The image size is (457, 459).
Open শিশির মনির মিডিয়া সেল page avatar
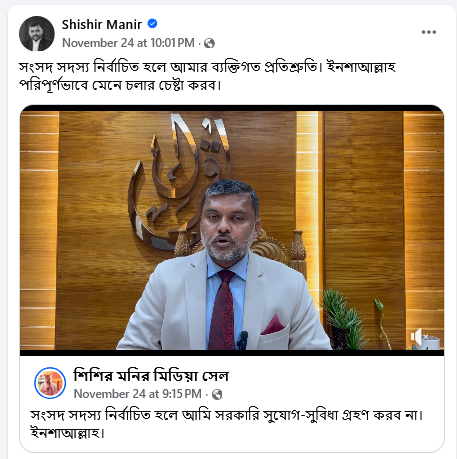click(50, 383)
